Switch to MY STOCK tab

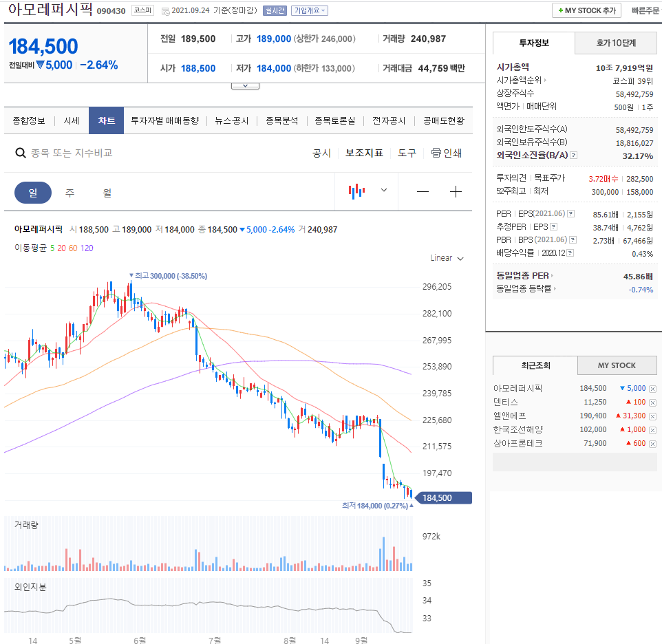point(617,365)
